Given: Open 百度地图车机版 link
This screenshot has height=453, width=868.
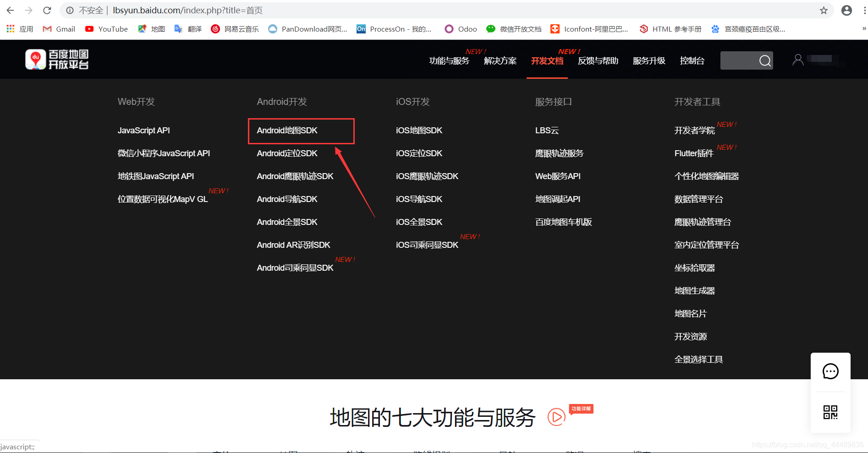Looking at the screenshot, I should [x=564, y=222].
